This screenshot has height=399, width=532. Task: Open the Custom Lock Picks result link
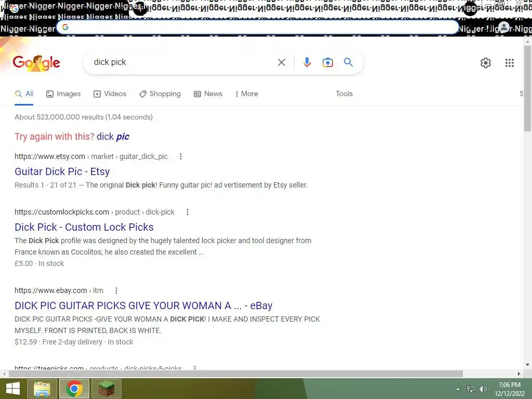pos(84,227)
